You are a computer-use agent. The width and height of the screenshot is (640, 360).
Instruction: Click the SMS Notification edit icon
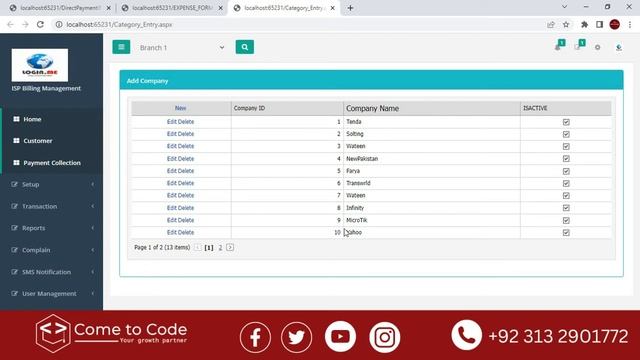[x=15, y=272]
